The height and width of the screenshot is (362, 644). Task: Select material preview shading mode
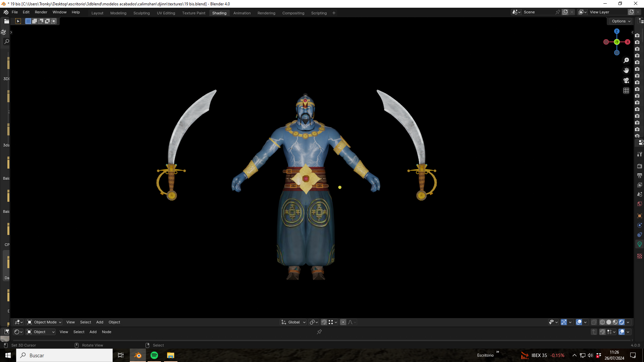pyautogui.click(x=615, y=322)
